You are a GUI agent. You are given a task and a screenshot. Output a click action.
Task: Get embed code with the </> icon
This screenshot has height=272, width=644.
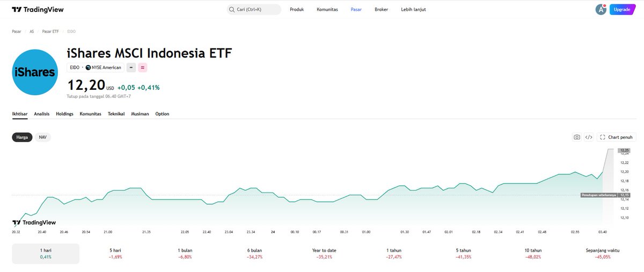[x=589, y=137]
